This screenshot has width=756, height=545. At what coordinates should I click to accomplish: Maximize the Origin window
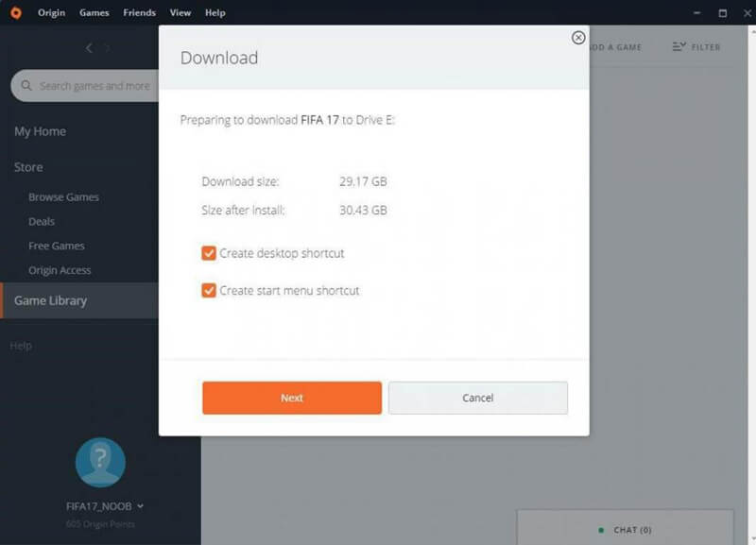pyautogui.click(x=722, y=13)
